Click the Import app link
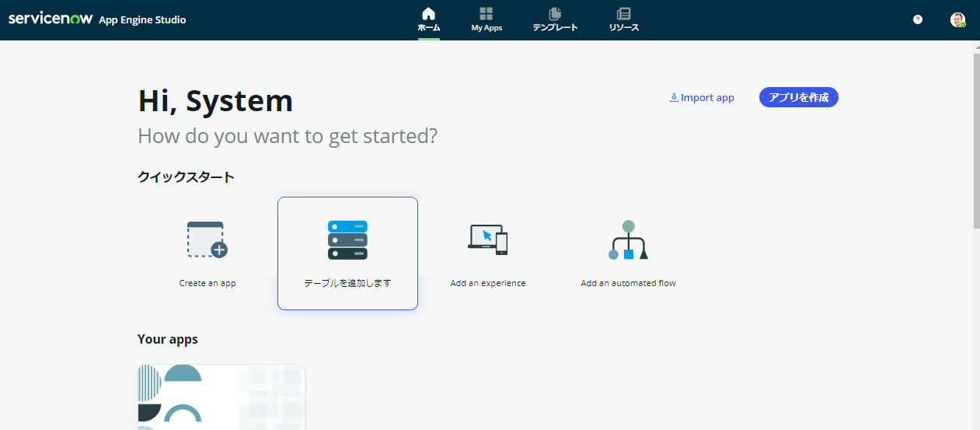Screen dimensions: 980x430 click(x=702, y=97)
